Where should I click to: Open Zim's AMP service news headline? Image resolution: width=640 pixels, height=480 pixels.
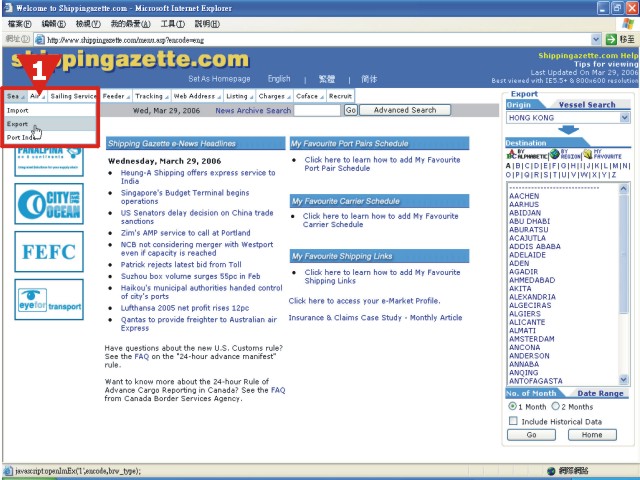point(185,233)
